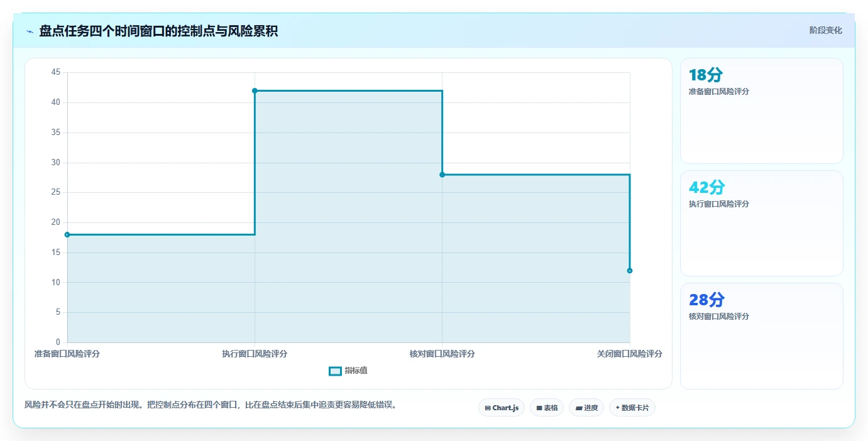Viewport: 868px width, 441px height.
Task: Click the 进度 tag chip
Action: point(586,408)
